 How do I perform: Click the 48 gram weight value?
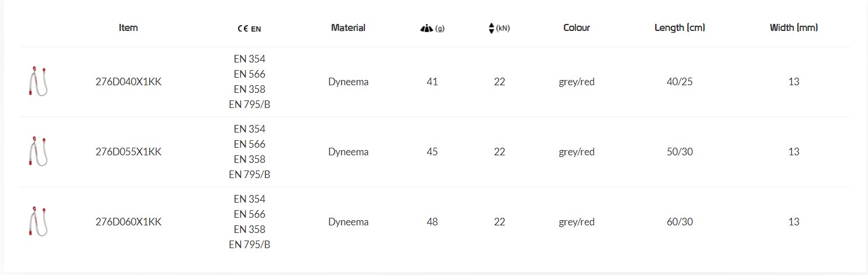(432, 222)
